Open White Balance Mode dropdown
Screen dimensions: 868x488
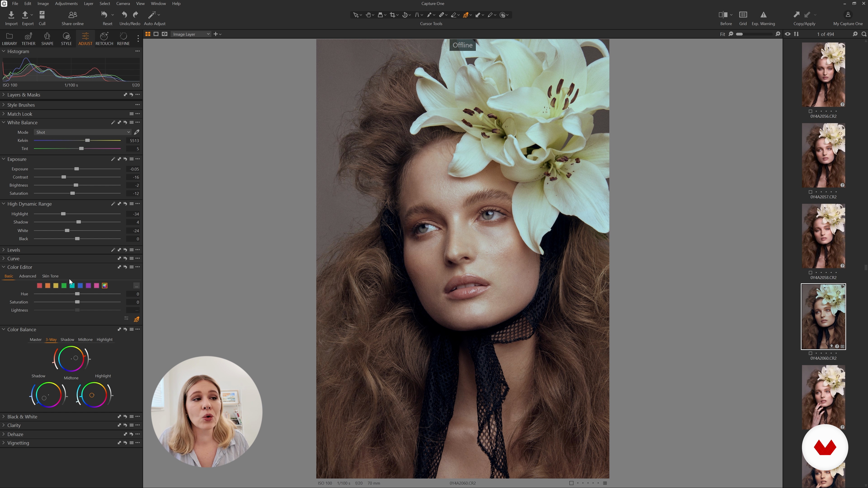[x=83, y=132]
